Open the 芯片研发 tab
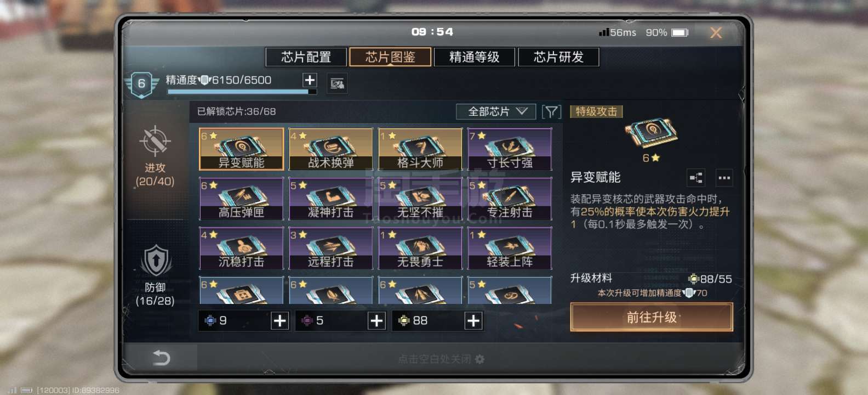The image size is (868, 395). tap(558, 57)
